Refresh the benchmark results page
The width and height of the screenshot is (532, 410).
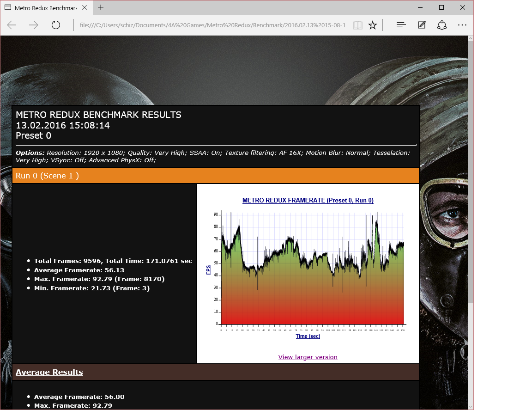pos(55,25)
